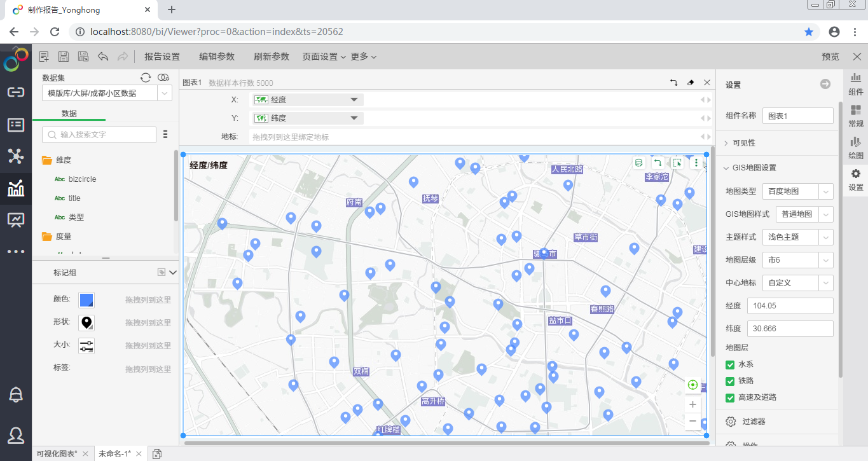This screenshot has height=461, width=868.
Task: Click the map zoom-in plus button
Action: (692, 404)
